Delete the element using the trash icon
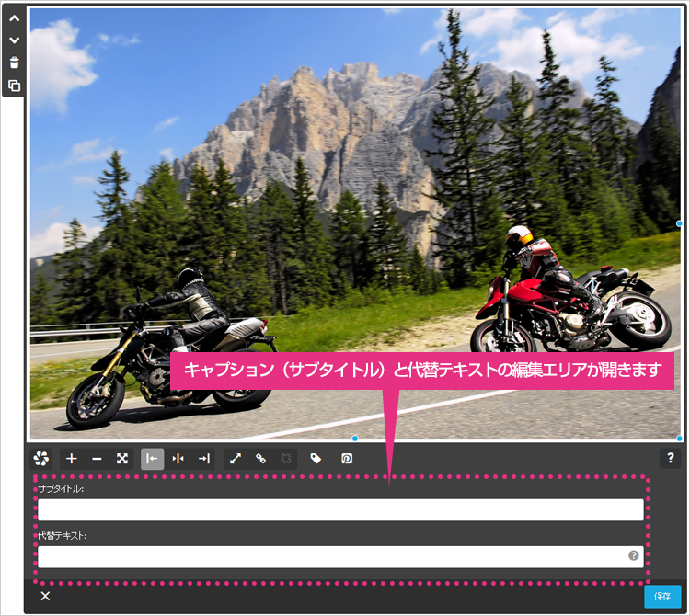The image size is (690, 616). [x=14, y=63]
